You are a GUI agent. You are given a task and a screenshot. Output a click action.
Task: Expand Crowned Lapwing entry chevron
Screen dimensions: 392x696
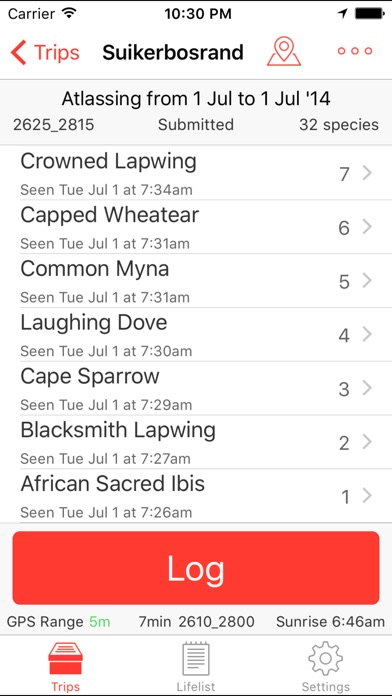367,173
